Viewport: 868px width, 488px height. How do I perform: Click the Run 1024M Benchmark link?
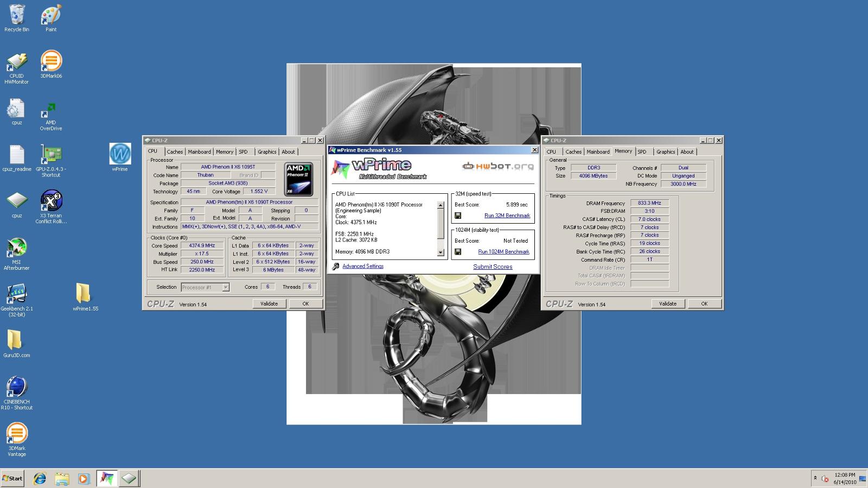pos(503,252)
